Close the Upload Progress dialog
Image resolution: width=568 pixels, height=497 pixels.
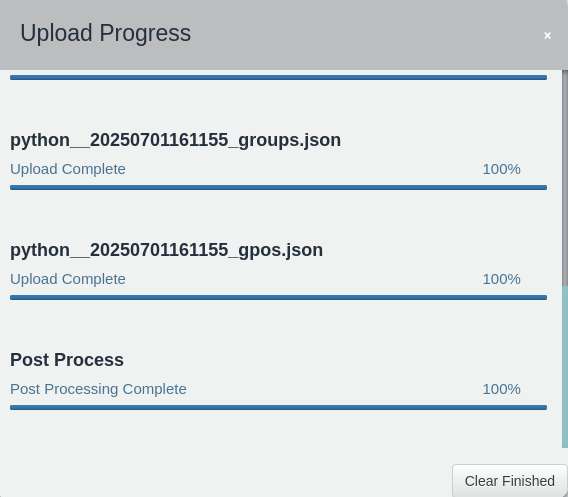[547, 36]
